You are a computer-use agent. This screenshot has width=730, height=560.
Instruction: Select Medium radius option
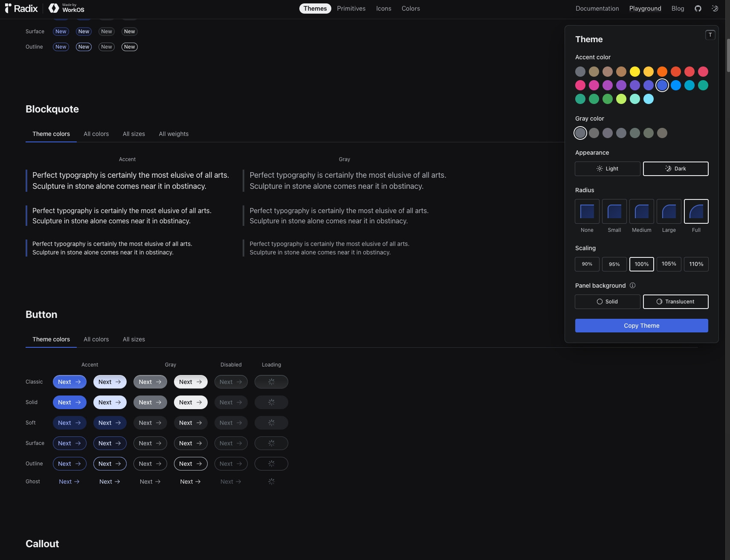pos(642,211)
